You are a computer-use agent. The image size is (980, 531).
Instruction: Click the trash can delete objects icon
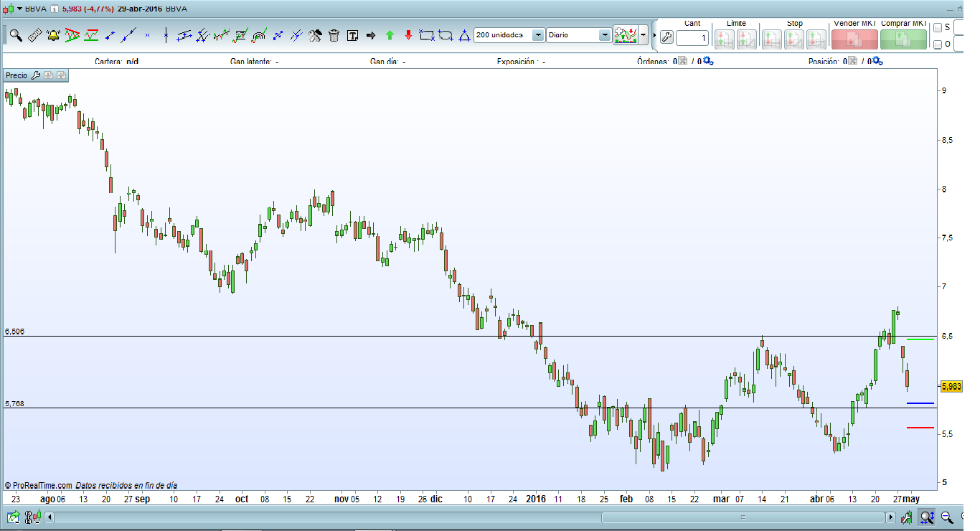click(x=334, y=34)
